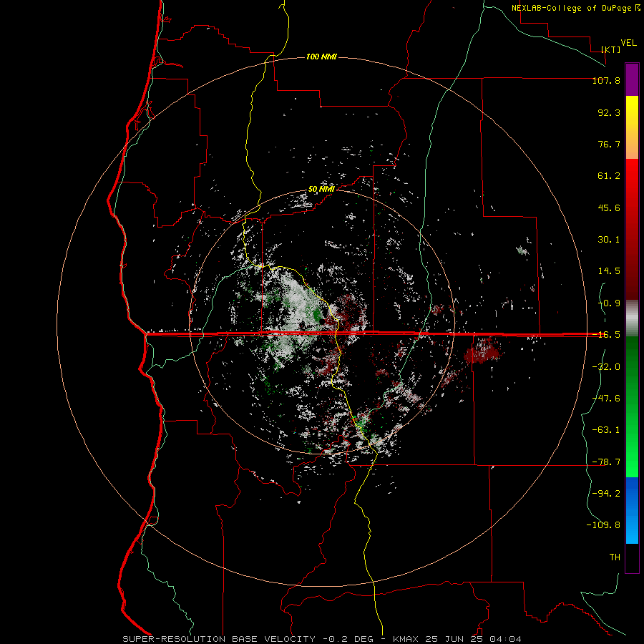Click the purple segment of the color bar
The width and height of the screenshot is (644, 644).
point(632,80)
